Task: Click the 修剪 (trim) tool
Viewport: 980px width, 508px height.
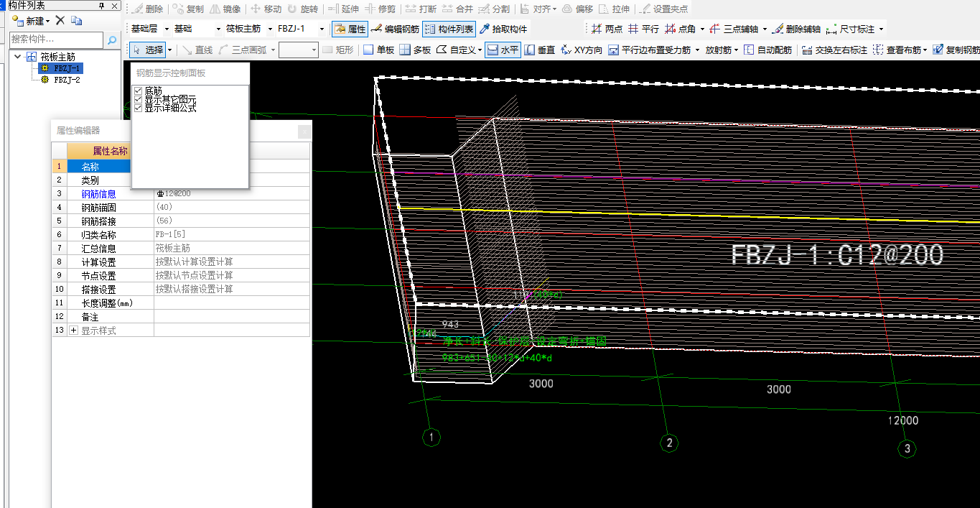Action: click(x=381, y=9)
